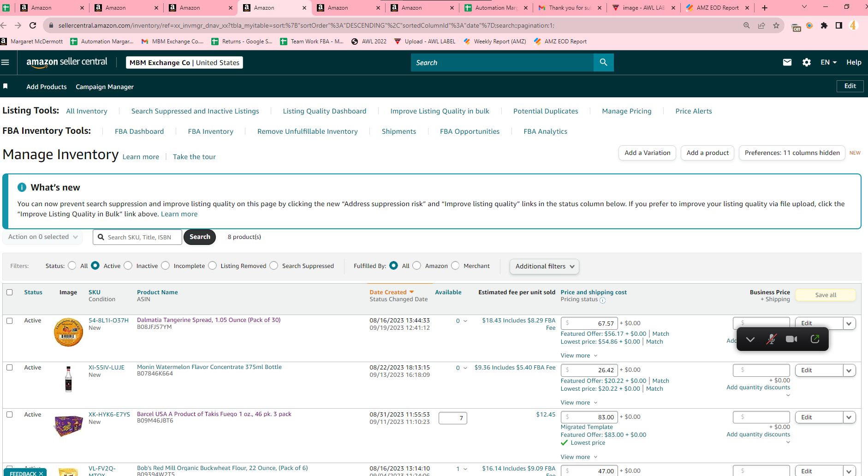Click the pricing status info icon
Image resolution: width=868 pixels, height=476 pixels.
click(602, 300)
